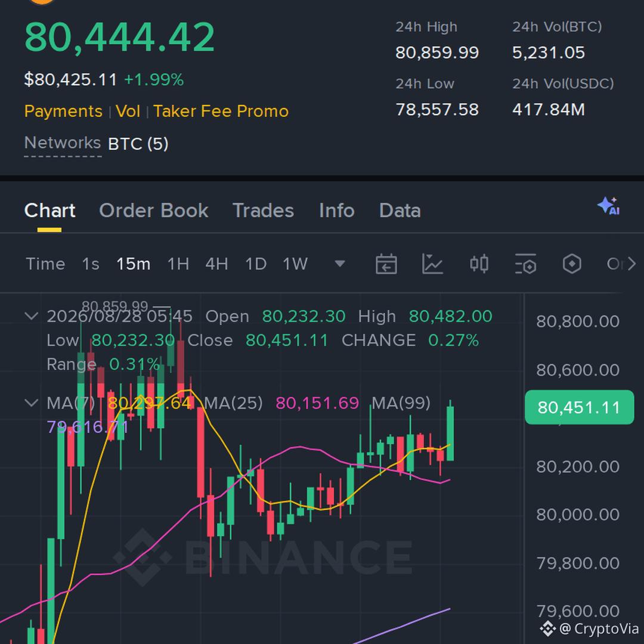Open the Payments tag link
This screenshot has height=644, width=644.
tap(63, 112)
